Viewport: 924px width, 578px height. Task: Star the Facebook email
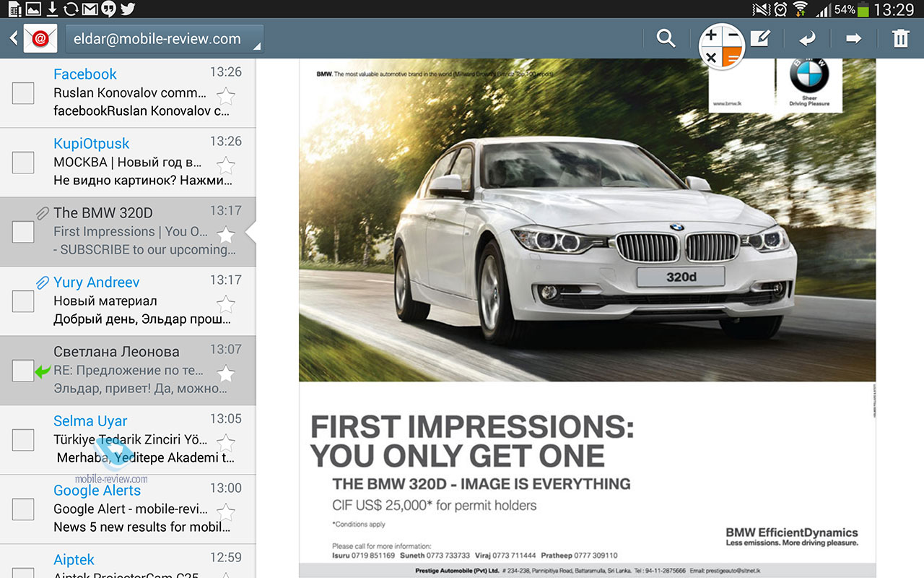pyautogui.click(x=226, y=96)
